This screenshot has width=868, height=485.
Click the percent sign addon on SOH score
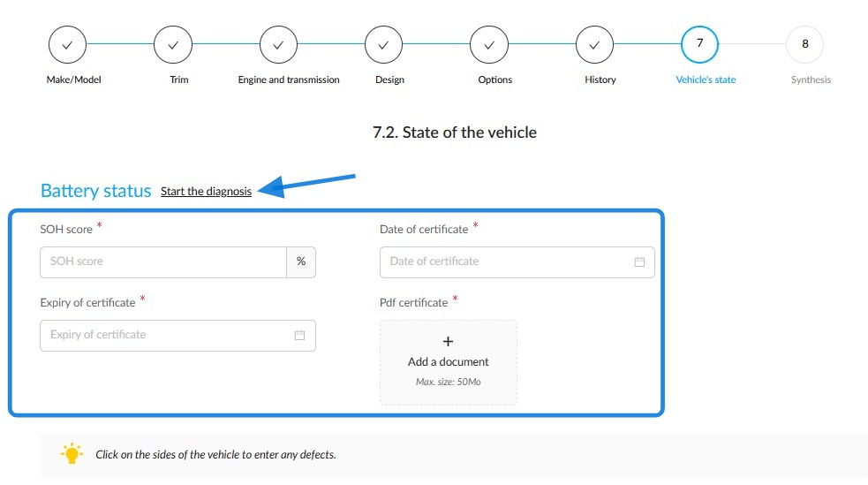click(301, 261)
